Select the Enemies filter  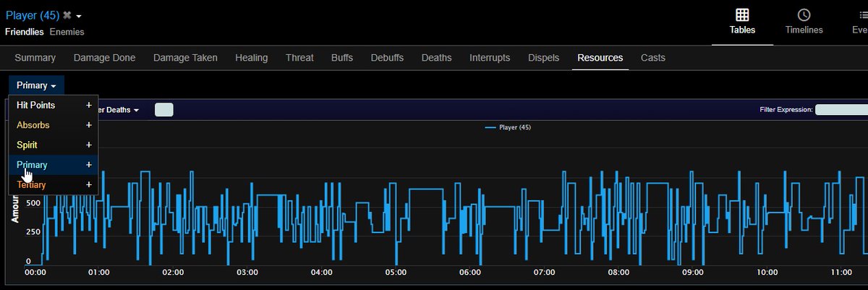point(67,32)
